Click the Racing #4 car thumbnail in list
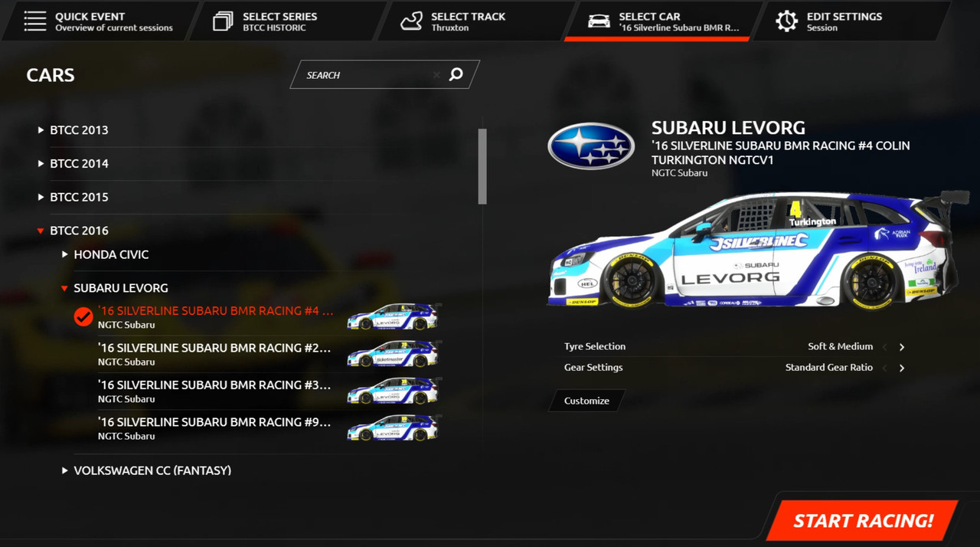The height and width of the screenshot is (547, 980). pyautogui.click(x=394, y=316)
